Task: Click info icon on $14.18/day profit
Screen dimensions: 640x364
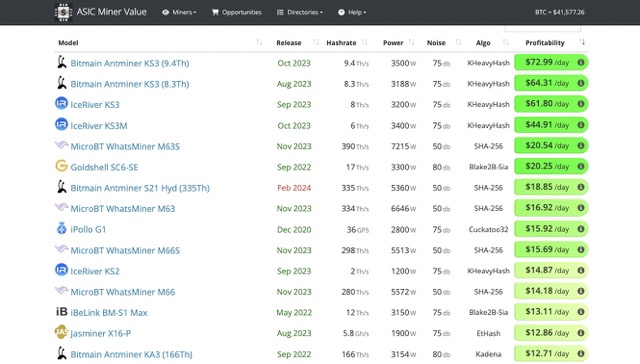Action: [581, 291]
